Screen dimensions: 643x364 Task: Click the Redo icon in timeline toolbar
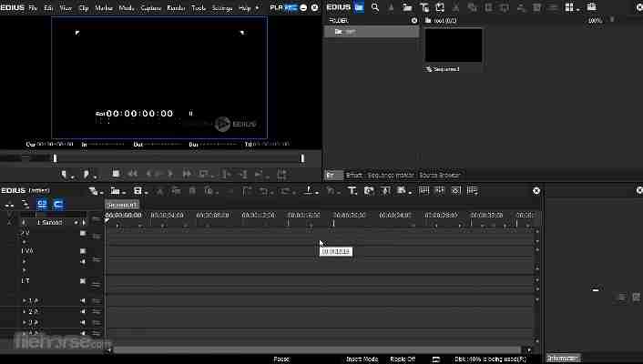pyautogui.click(x=286, y=191)
